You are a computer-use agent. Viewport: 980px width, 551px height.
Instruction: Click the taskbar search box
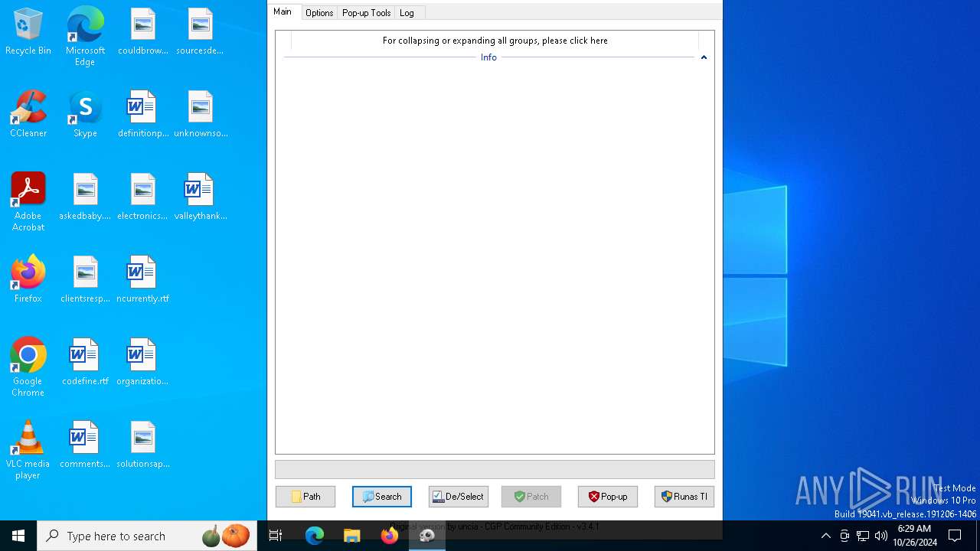click(147, 536)
